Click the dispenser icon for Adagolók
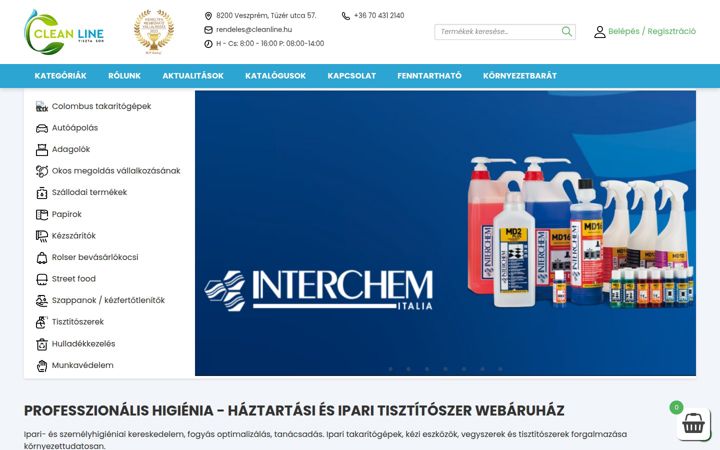720x450 pixels. click(x=42, y=150)
